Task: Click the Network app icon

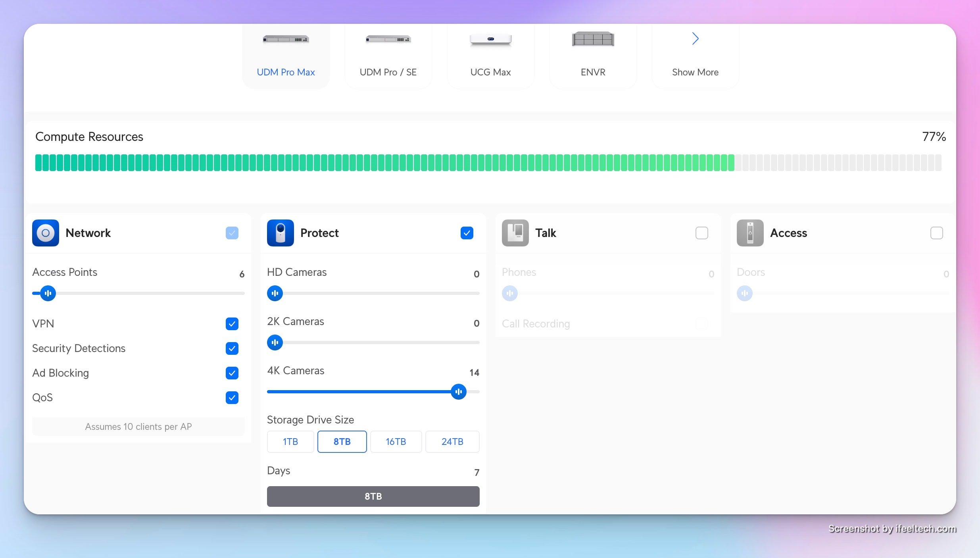Action: point(45,233)
